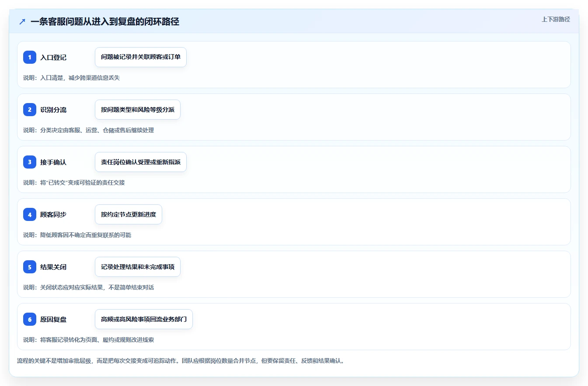Click the 问题被记录并关联顾客或订单 chip
The width and height of the screenshot is (588, 386).
coord(141,57)
